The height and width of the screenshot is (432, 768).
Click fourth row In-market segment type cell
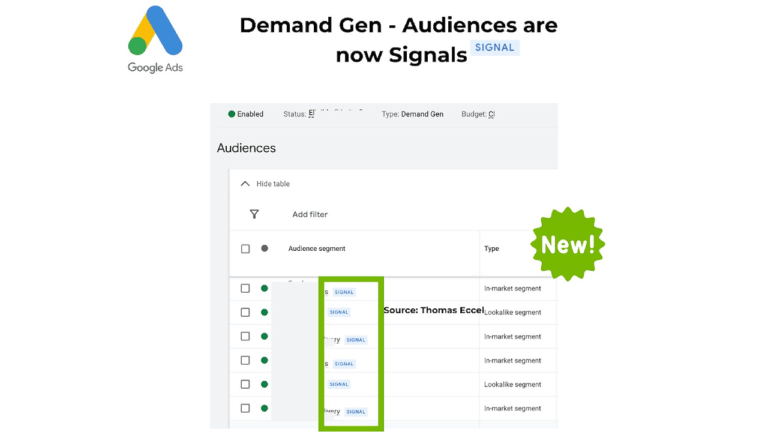[512, 360]
